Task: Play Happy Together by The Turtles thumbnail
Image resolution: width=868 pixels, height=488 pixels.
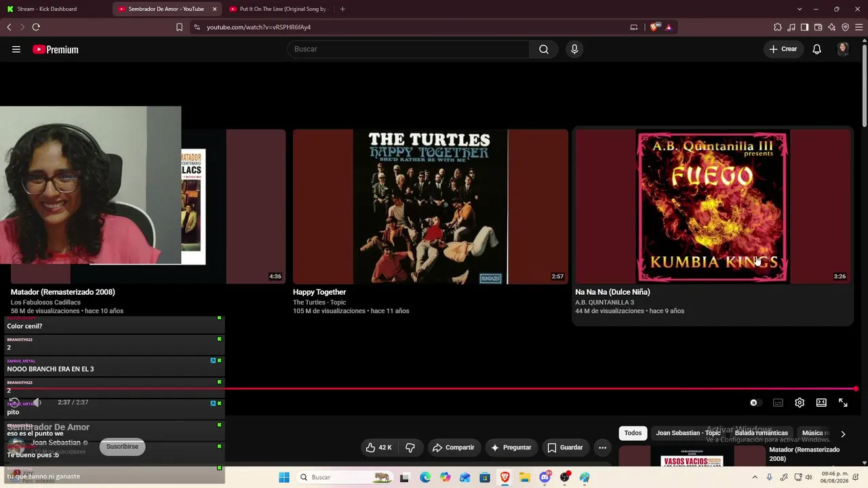Action: pyautogui.click(x=431, y=207)
